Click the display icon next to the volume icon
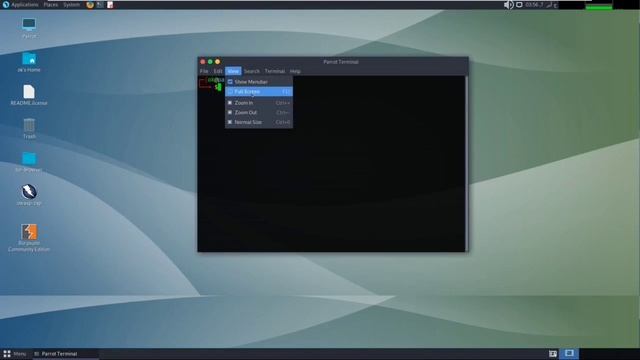Viewport: 640px width, 360px height. [519, 4]
